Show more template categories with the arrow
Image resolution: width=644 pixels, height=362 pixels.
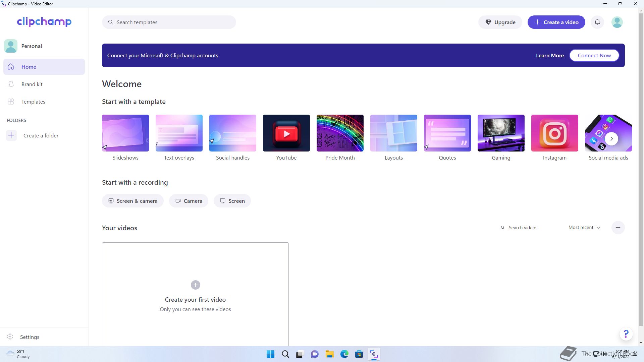[x=611, y=139]
